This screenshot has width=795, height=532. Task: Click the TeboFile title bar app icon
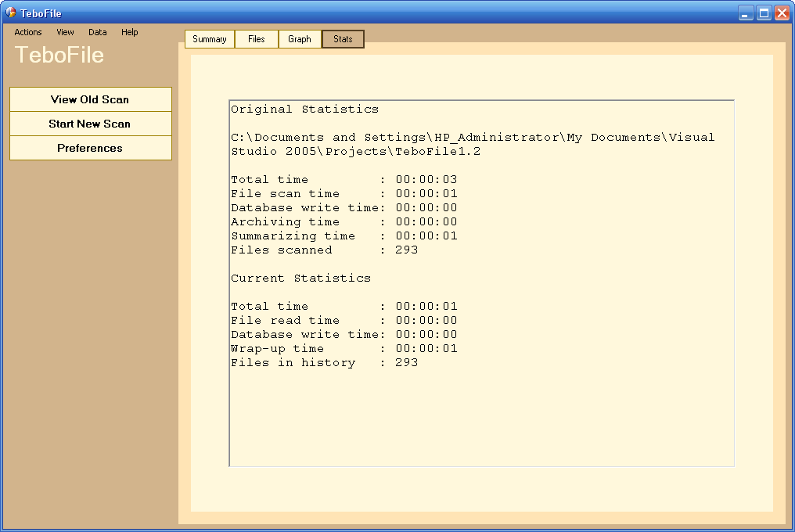pyautogui.click(x=11, y=13)
